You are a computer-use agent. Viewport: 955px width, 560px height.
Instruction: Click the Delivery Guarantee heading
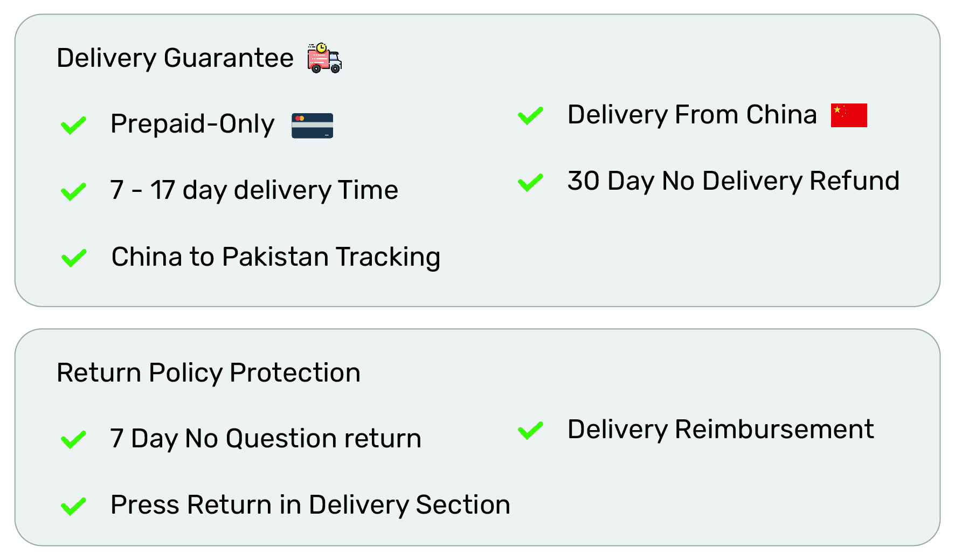coord(175,58)
